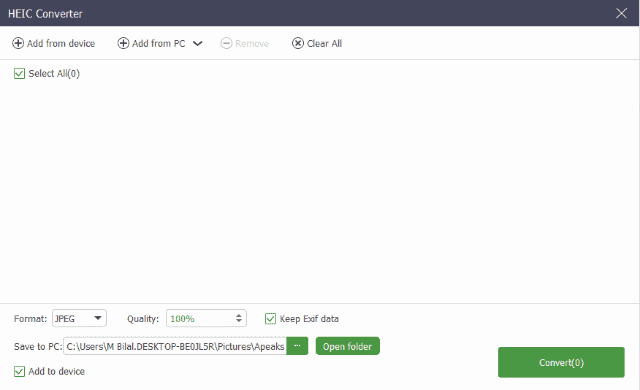Expand the Add from PC chevron
Screen dimensions: 640x390
(198, 43)
